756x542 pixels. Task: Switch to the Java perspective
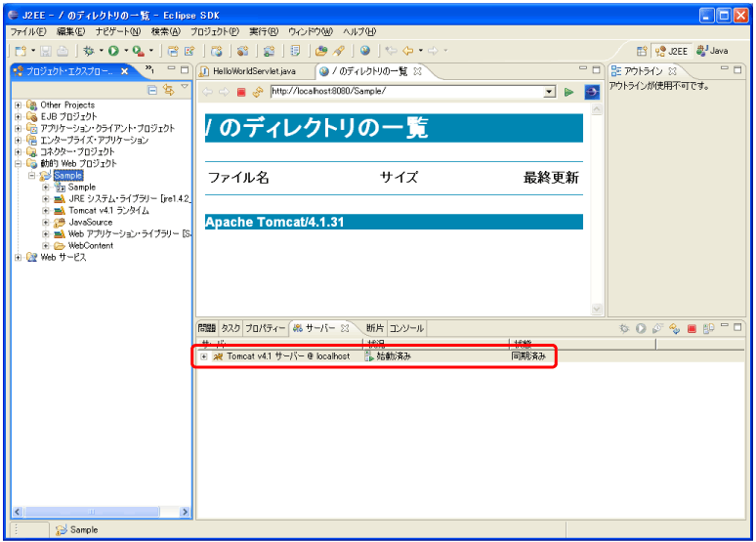pos(712,51)
